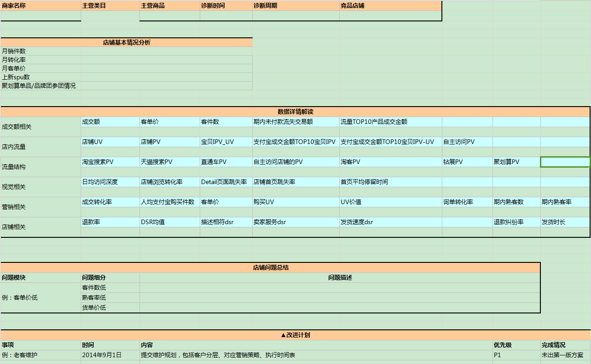Select the 支付宝成交金额TOP10宝贝IPV-UV cell
The height and width of the screenshot is (364, 591).
click(x=391, y=142)
